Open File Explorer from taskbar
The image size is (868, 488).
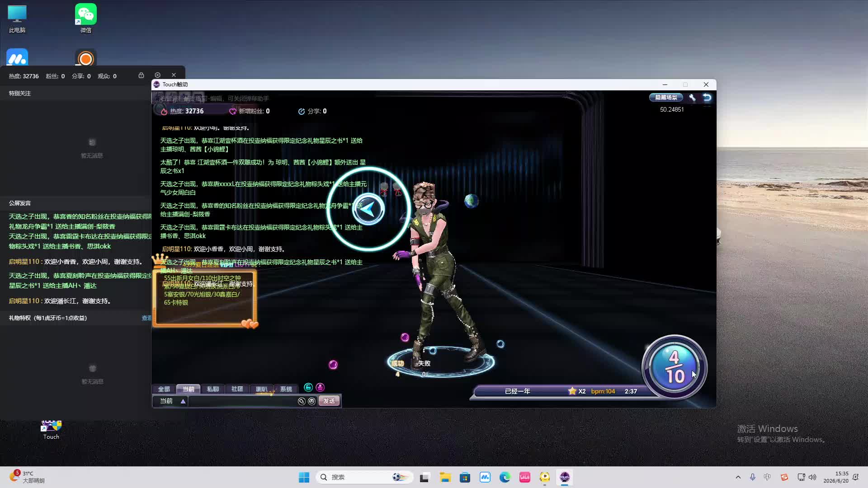click(445, 477)
